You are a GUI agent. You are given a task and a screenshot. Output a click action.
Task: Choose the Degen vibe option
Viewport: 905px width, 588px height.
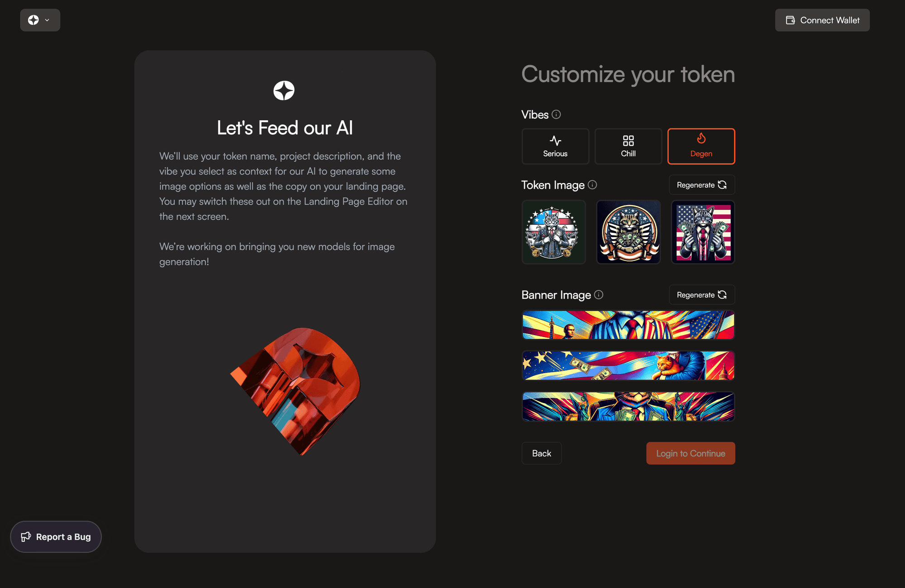[x=701, y=146]
